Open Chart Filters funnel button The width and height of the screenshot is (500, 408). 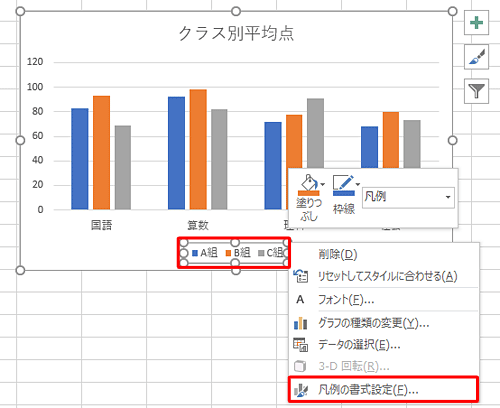(476, 91)
